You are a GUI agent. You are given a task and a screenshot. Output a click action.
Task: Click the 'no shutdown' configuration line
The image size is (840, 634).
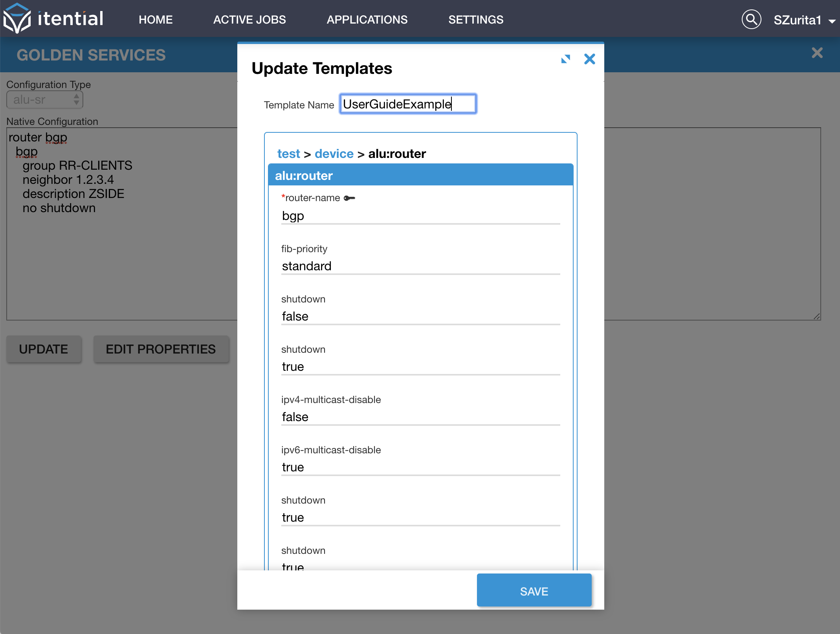tap(59, 208)
